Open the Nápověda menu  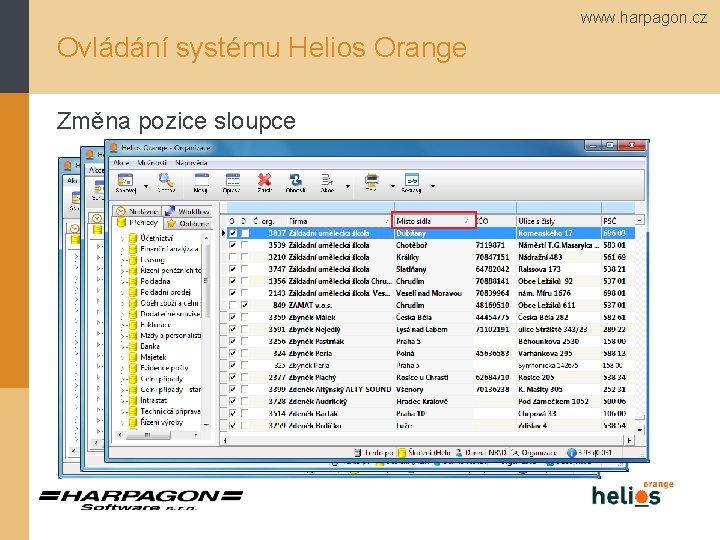(191, 163)
